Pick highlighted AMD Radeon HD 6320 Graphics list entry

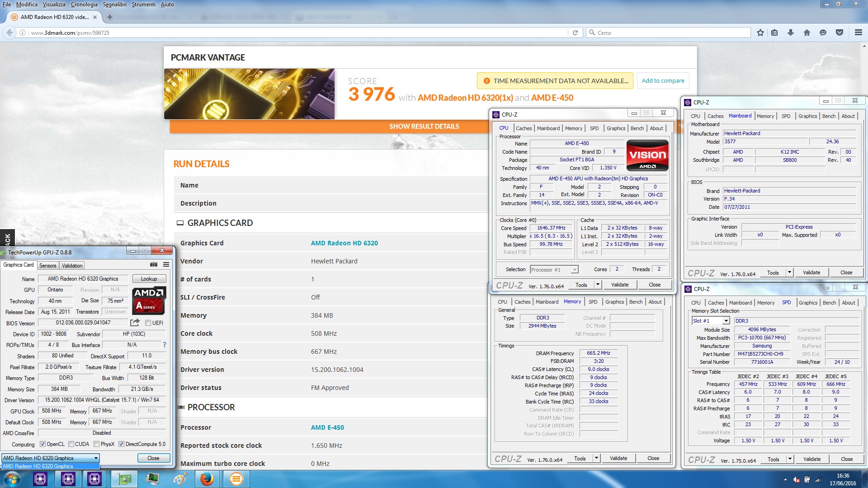point(51,466)
